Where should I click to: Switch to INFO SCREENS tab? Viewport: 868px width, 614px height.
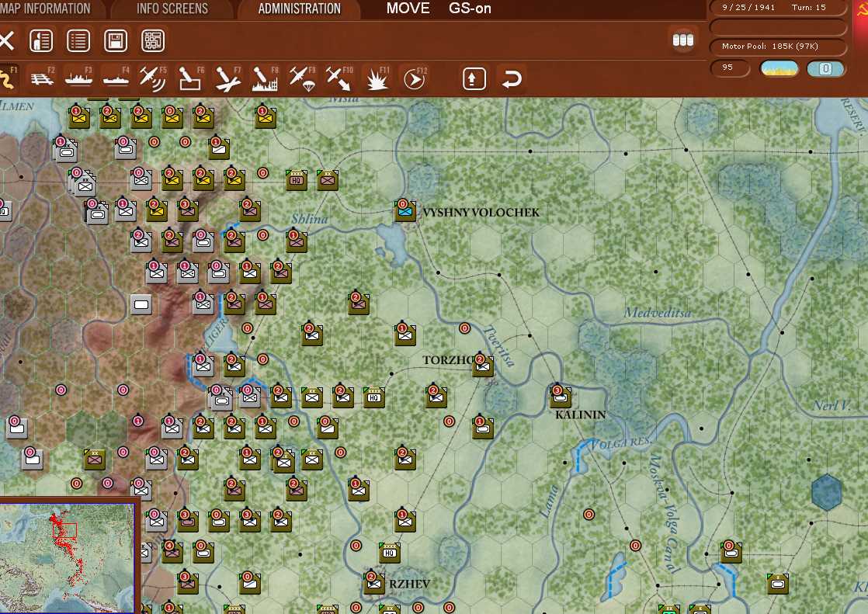coord(172,9)
